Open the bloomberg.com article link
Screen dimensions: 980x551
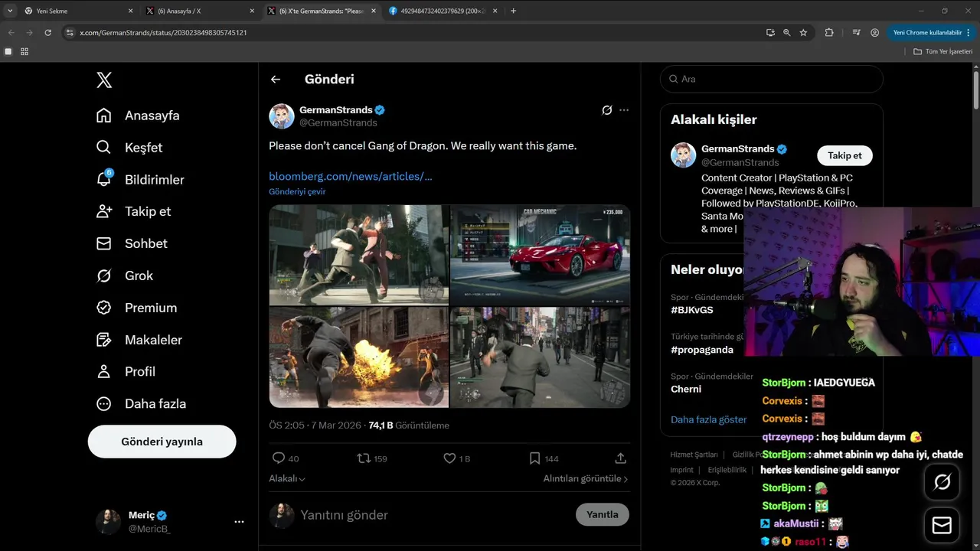point(351,176)
